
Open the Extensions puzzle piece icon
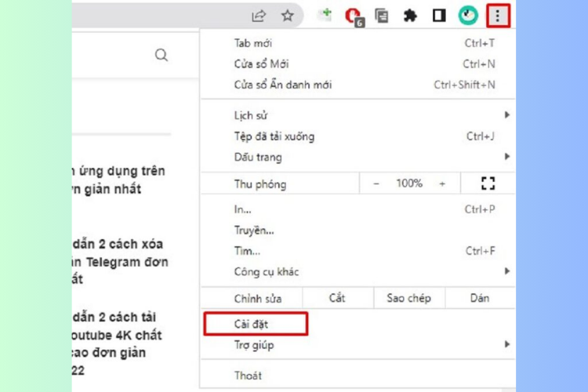click(410, 16)
